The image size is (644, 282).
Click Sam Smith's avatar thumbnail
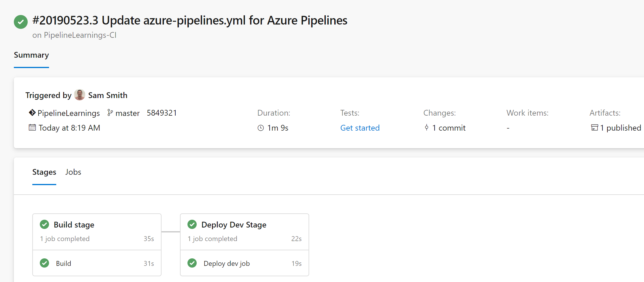click(80, 95)
